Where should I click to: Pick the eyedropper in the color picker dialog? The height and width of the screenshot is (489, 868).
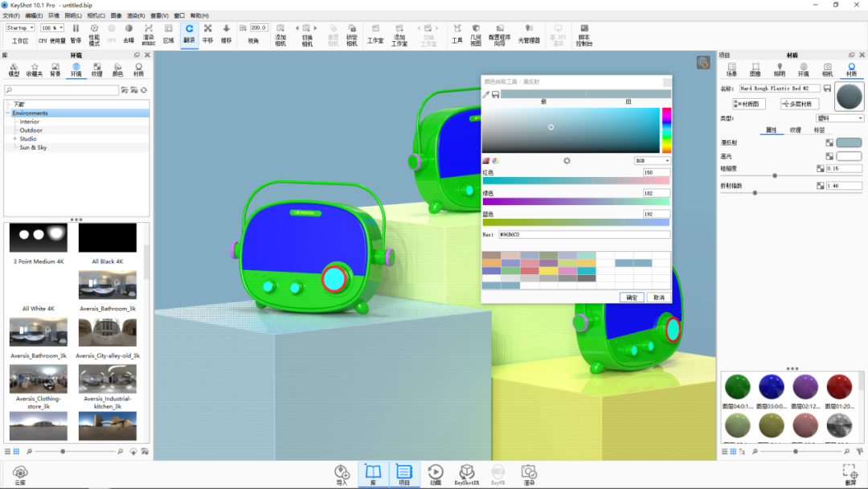(486, 95)
